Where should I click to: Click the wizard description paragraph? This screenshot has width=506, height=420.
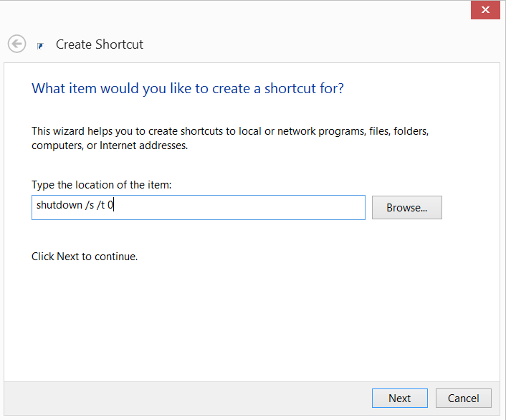[x=230, y=138]
